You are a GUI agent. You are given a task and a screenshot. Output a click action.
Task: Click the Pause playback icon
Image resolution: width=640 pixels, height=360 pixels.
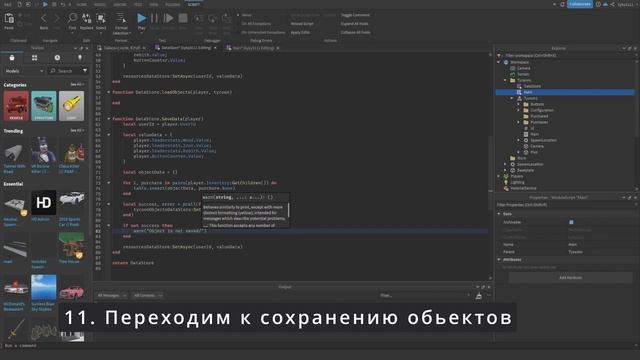[154, 18]
